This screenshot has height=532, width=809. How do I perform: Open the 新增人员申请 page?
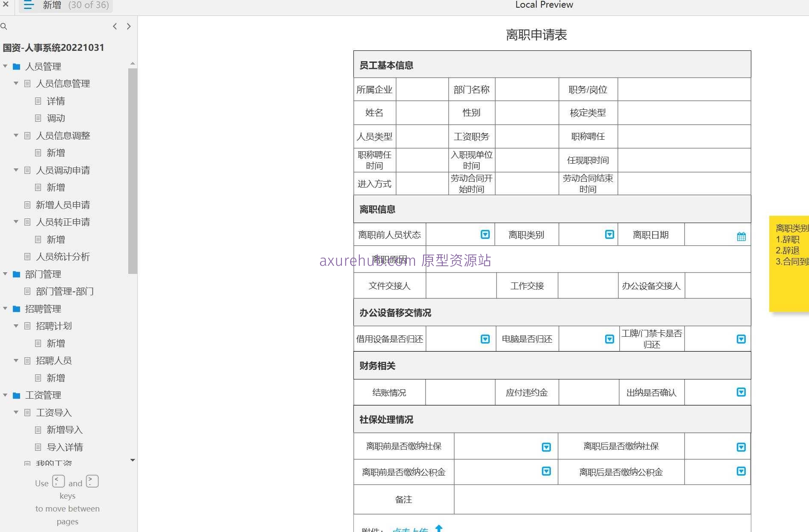63,204
